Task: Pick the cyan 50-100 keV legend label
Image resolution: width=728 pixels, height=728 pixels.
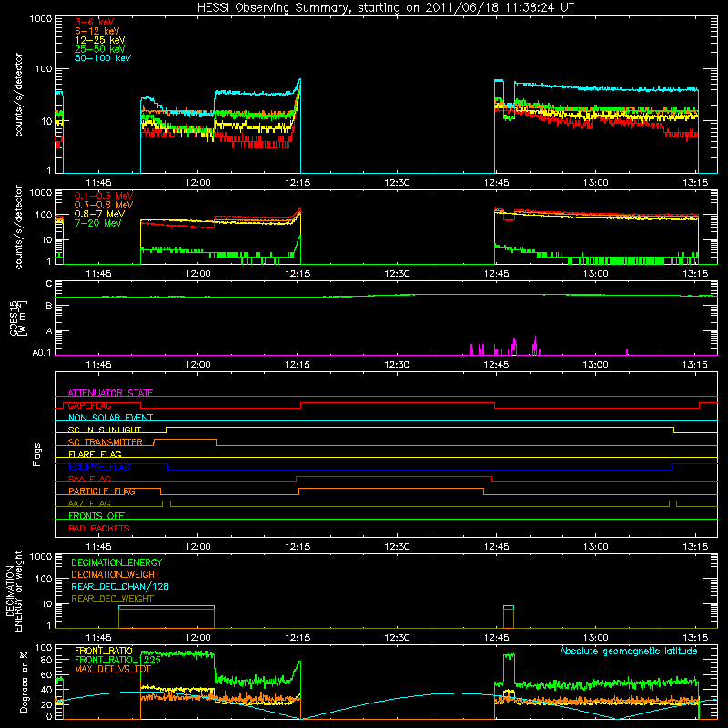Action: coord(103,58)
